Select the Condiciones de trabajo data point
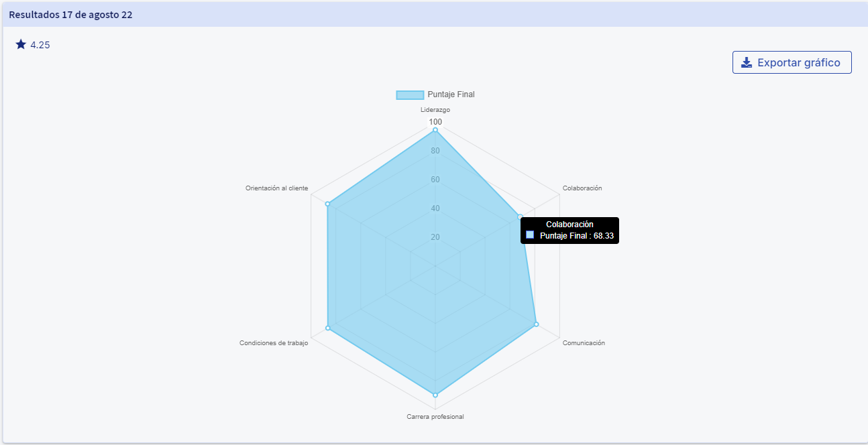The height and width of the screenshot is (445, 868). 328,328
